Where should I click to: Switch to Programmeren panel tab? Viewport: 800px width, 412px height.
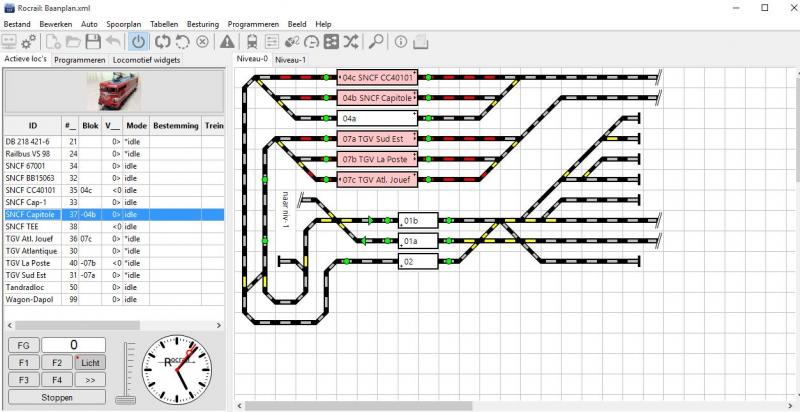coord(80,60)
